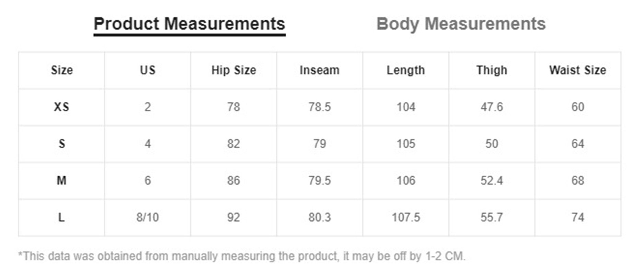
Task: Click the US column header
Action: point(148,70)
